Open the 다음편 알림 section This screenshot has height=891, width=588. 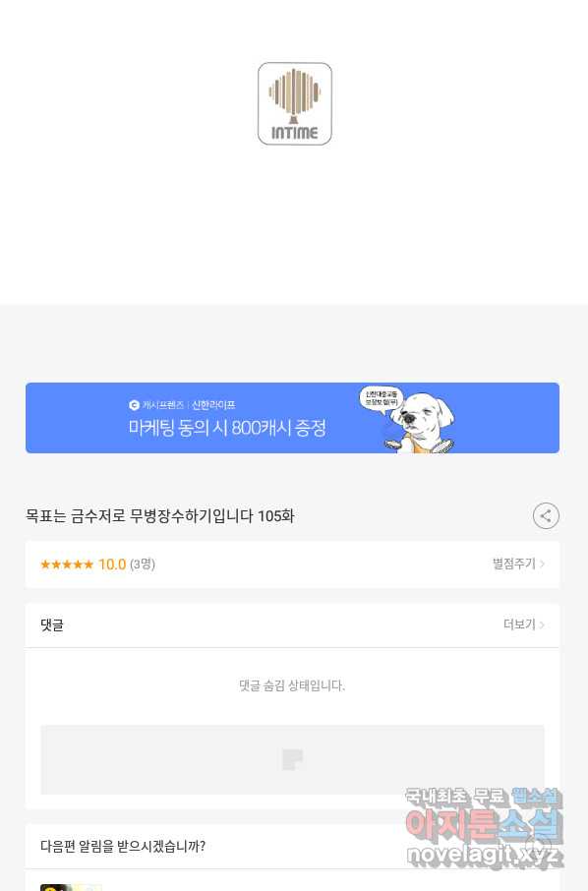pos(292,846)
